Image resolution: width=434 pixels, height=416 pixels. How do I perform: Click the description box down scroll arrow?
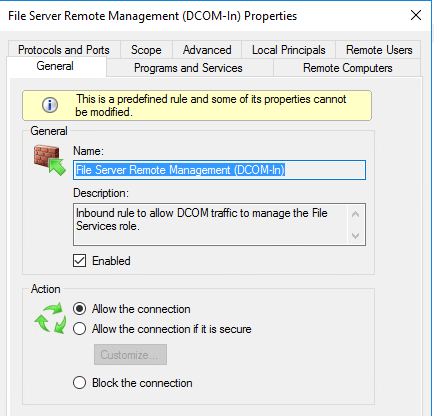(x=355, y=236)
